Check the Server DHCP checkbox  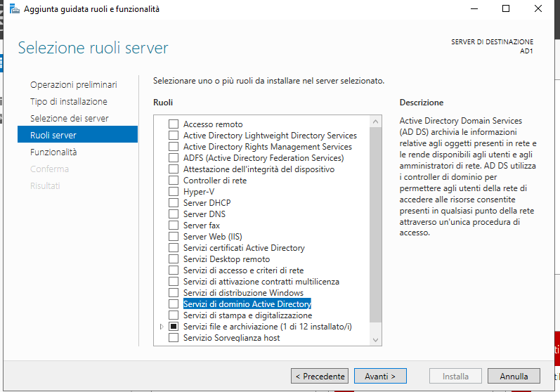pyautogui.click(x=174, y=203)
